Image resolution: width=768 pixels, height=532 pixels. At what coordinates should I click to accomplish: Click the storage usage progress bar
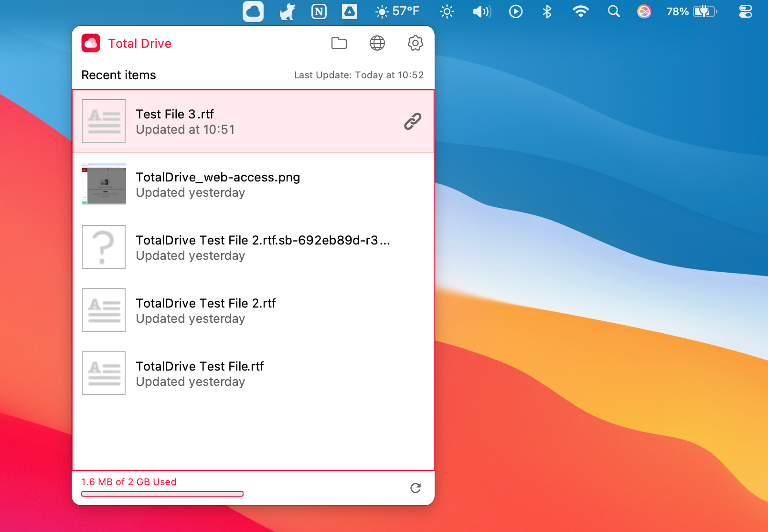point(162,493)
